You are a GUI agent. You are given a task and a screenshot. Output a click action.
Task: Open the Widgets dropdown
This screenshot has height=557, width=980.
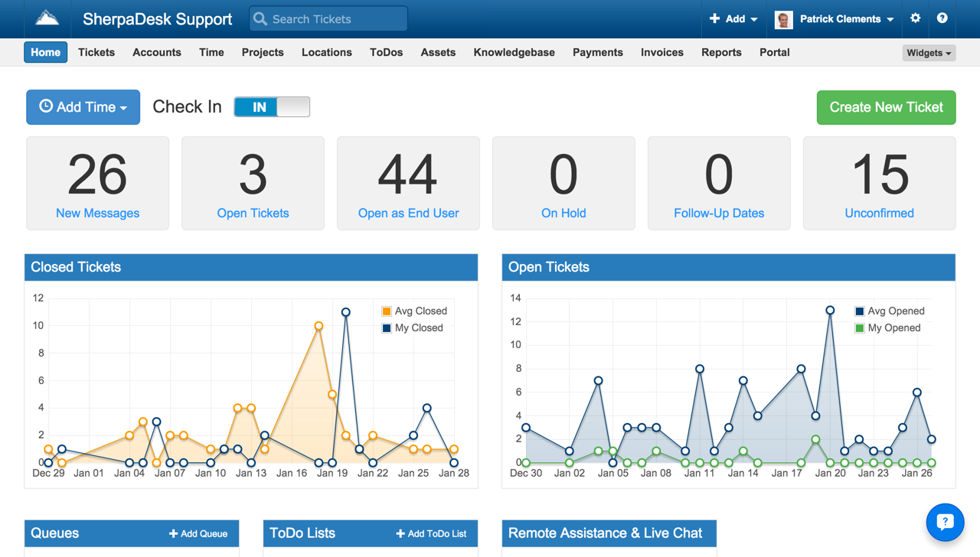929,53
